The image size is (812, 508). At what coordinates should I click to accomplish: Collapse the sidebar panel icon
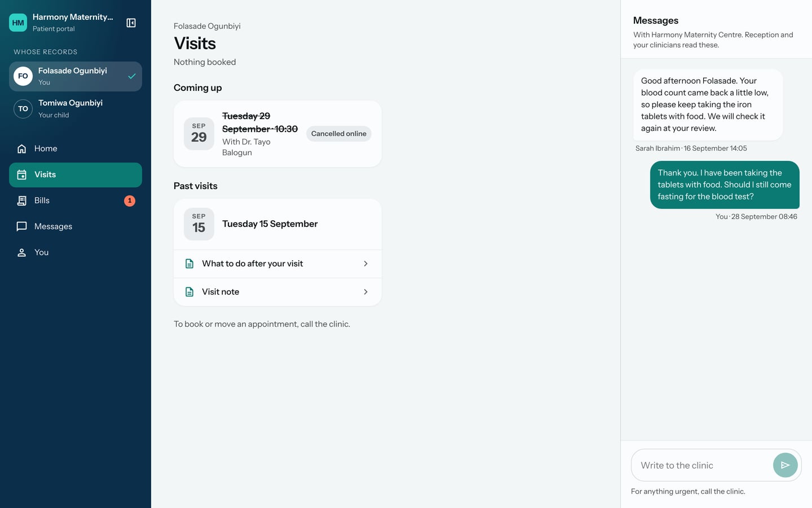pyautogui.click(x=131, y=23)
